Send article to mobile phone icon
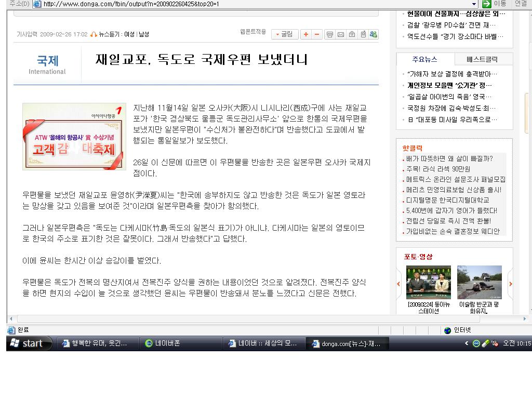 click(x=363, y=34)
